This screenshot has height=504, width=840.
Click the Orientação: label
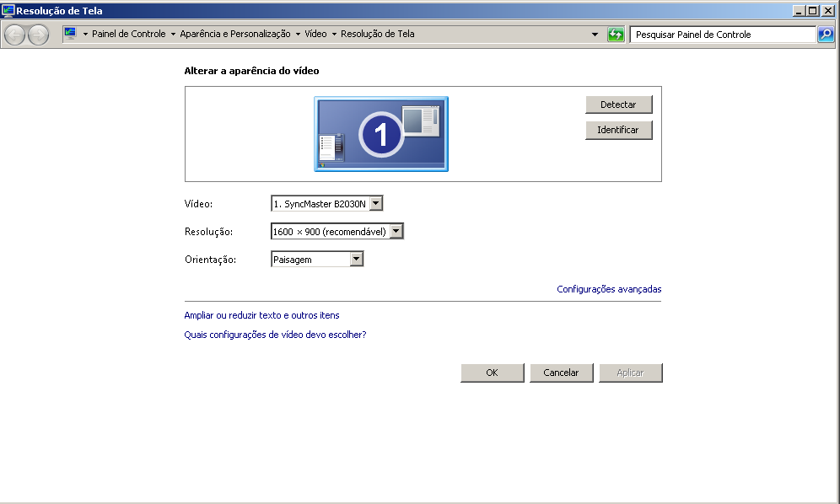click(x=211, y=260)
